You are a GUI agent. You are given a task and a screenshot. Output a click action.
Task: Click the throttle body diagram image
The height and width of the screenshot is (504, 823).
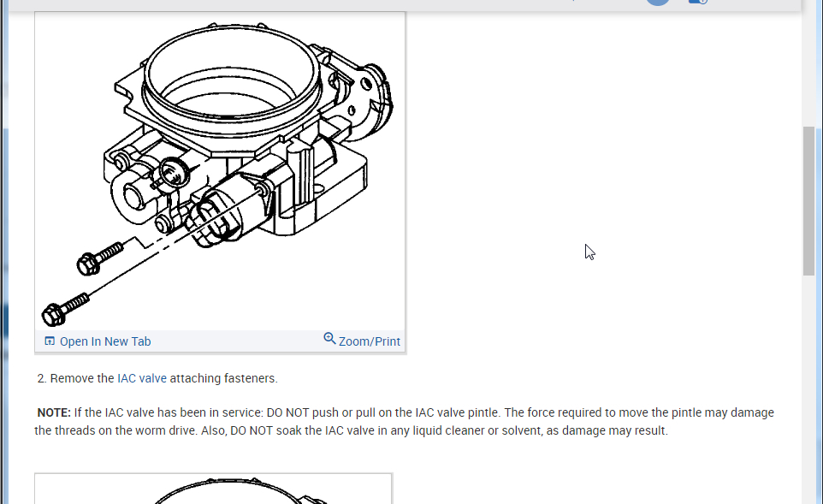click(220, 172)
